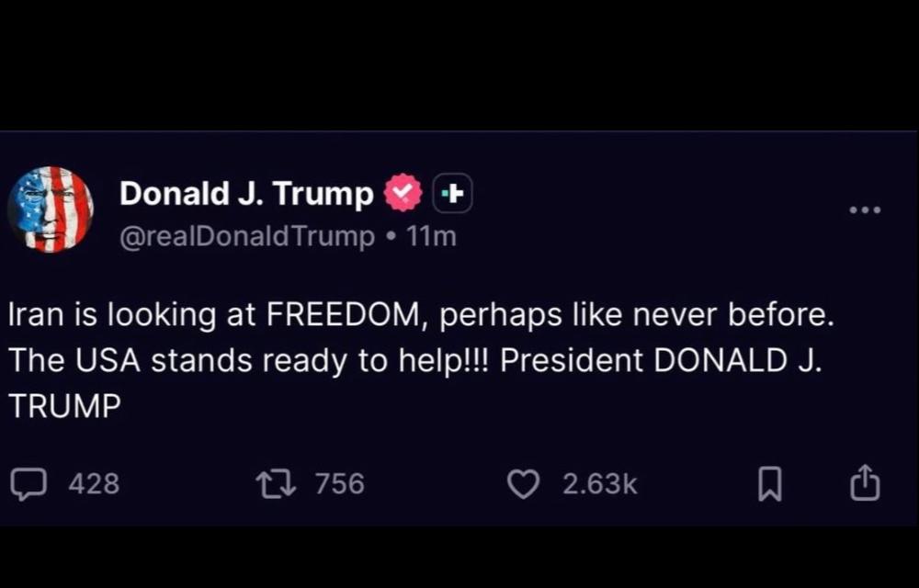Open the Donald J. Trump display name
Viewport: 919px width, 588px height.
pos(246,194)
